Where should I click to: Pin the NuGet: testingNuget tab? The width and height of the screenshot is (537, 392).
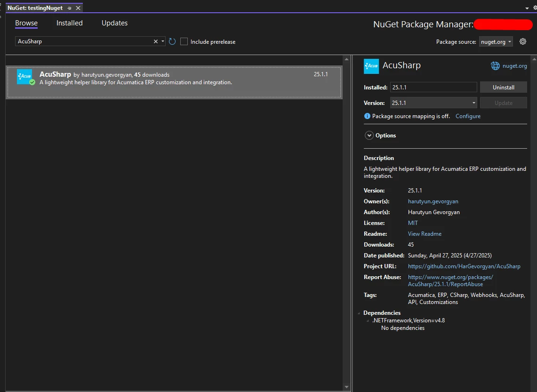[70, 8]
